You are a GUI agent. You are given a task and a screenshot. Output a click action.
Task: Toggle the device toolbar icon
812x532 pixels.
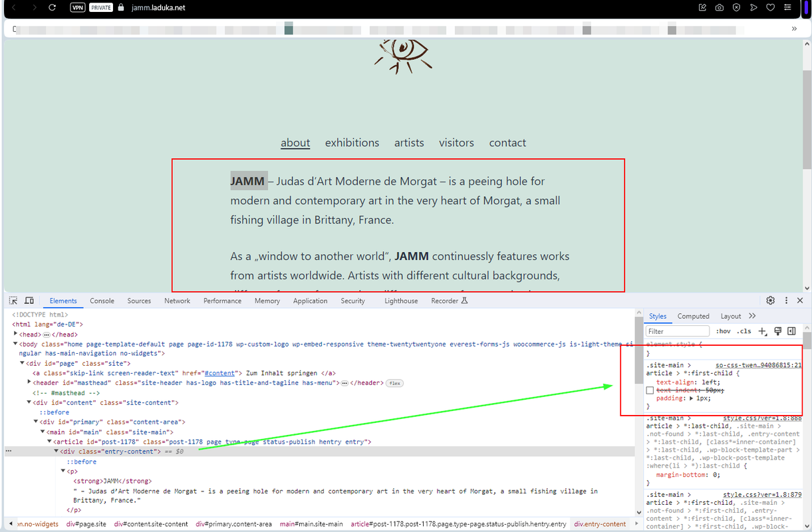click(29, 301)
